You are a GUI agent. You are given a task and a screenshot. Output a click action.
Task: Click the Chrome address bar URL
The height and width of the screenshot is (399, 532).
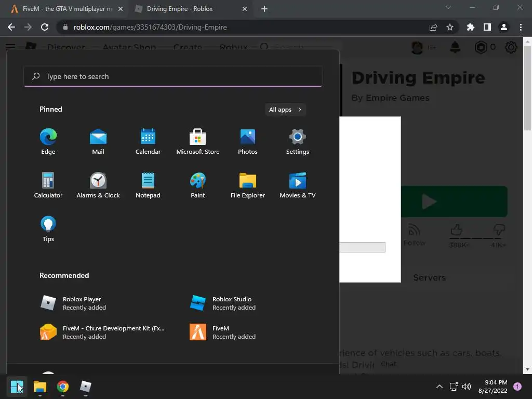coord(150,27)
